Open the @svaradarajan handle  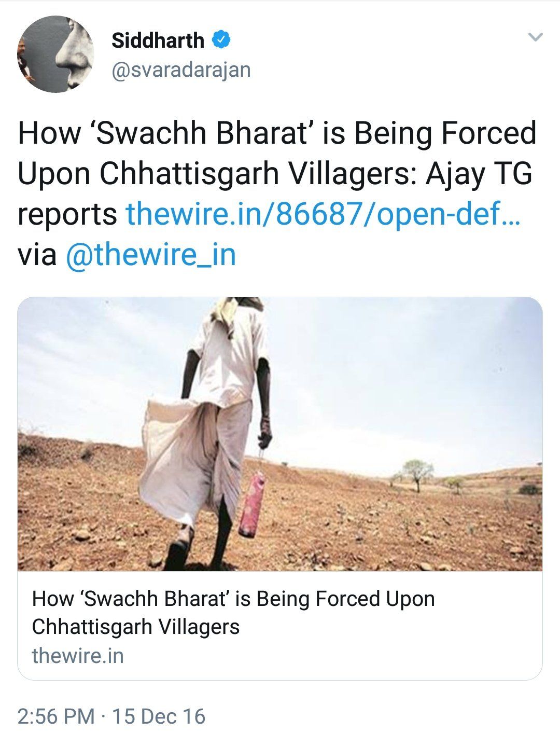181,69
